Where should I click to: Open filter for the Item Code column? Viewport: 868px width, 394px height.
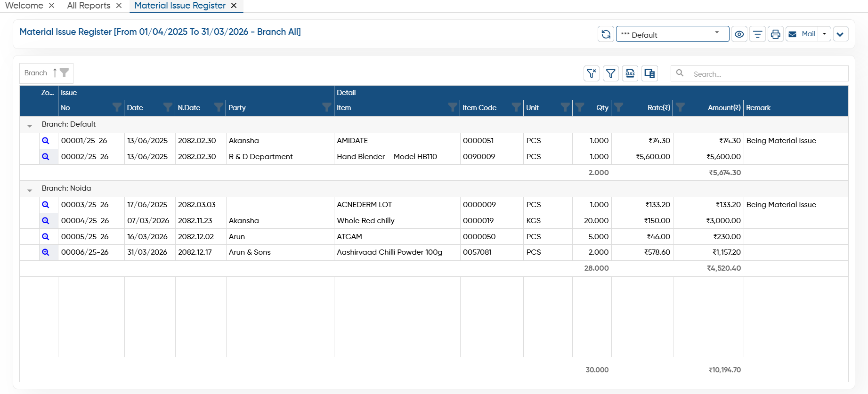[516, 107]
